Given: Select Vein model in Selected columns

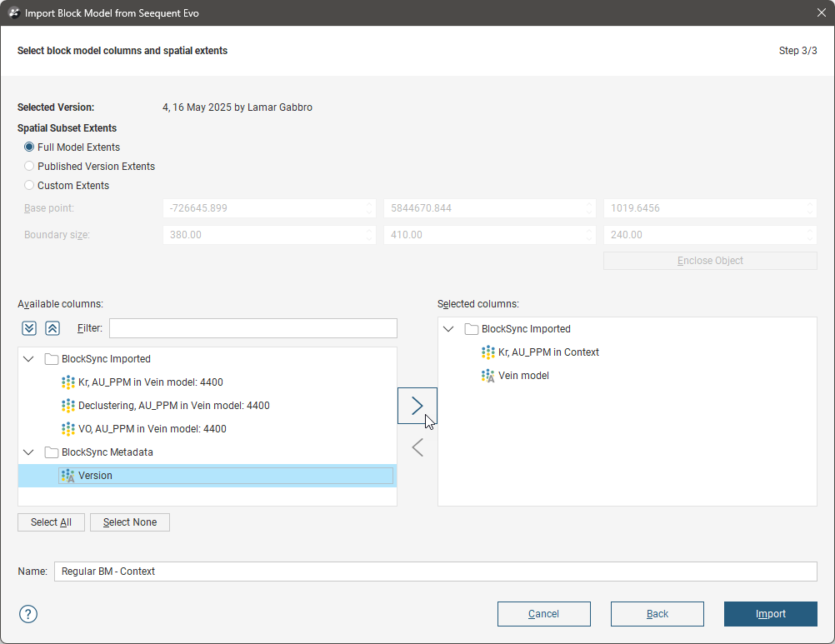Looking at the screenshot, I should click(523, 376).
